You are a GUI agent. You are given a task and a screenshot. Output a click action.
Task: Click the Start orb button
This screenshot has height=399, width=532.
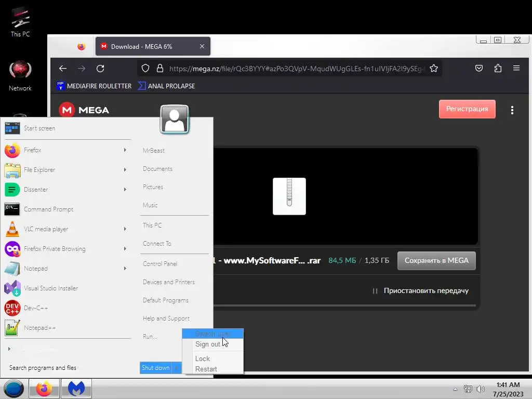pyautogui.click(x=14, y=389)
